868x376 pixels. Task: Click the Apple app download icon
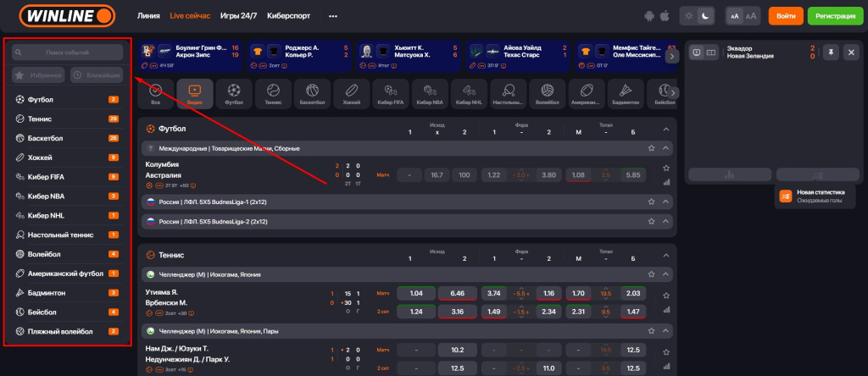[x=665, y=16]
